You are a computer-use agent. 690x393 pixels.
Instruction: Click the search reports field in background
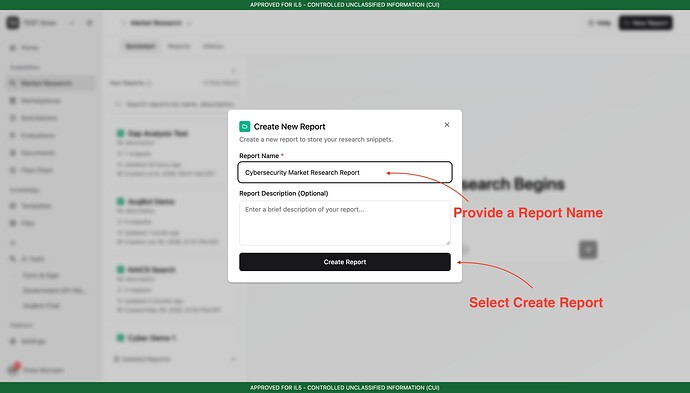[175, 104]
